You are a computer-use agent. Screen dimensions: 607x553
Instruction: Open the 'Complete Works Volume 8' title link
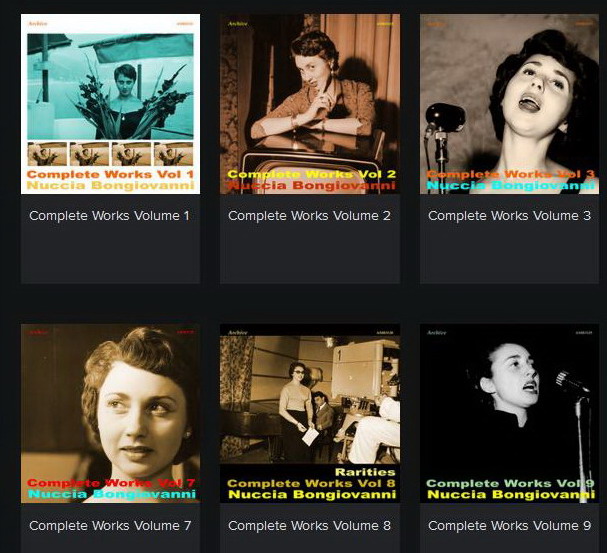coord(309,526)
